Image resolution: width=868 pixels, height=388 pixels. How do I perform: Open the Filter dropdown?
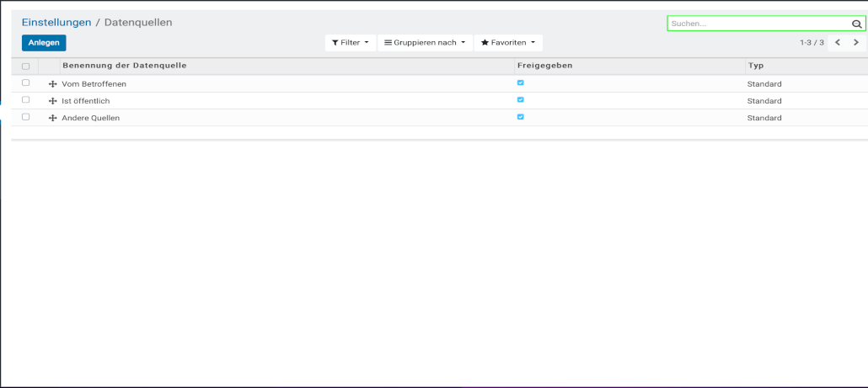[x=350, y=42]
